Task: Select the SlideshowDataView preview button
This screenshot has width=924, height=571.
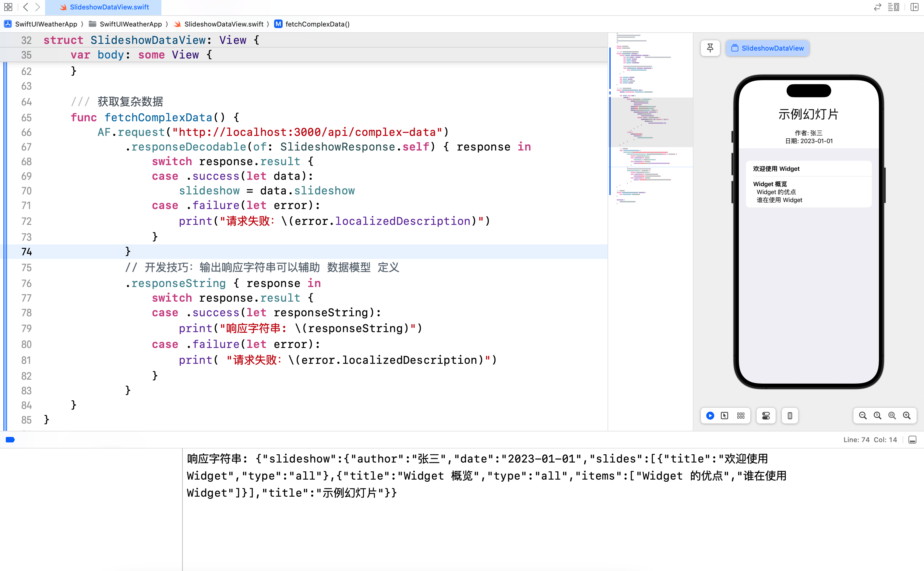Action: coord(767,48)
